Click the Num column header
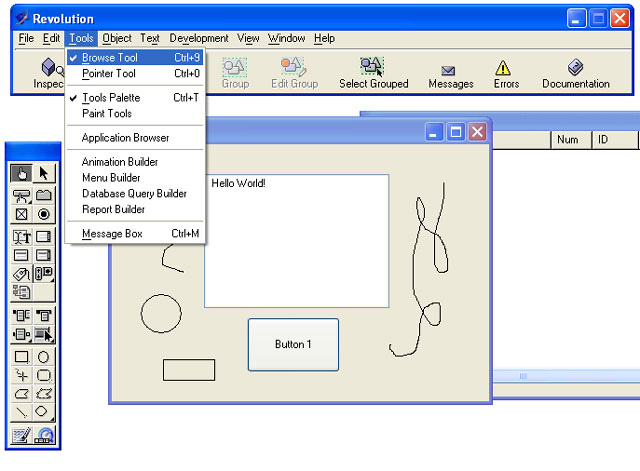This screenshot has height=471, width=640. pos(571,140)
